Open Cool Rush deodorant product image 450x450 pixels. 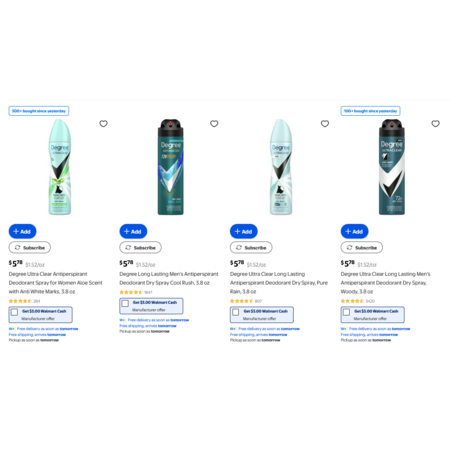pyautogui.click(x=170, y=167)
